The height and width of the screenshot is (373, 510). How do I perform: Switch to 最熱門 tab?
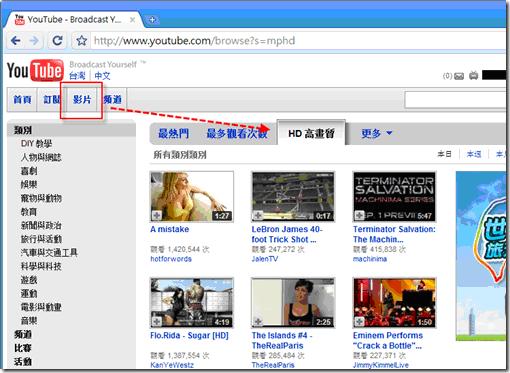173,134
